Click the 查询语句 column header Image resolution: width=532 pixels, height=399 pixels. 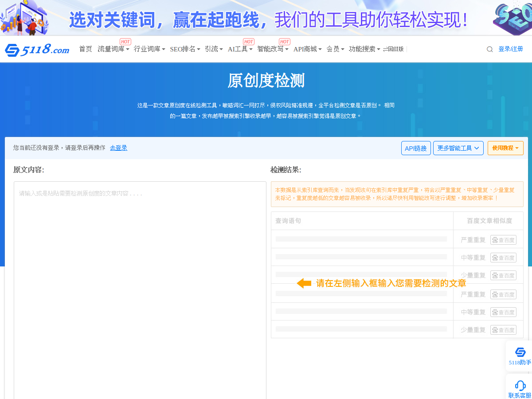[288, 221]
